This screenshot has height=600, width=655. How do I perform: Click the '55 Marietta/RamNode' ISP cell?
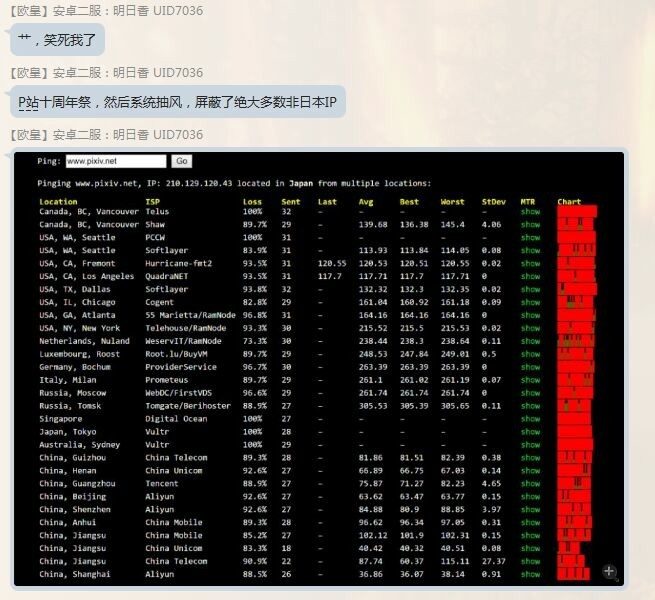pyautogui.click(x=190, y=315)
